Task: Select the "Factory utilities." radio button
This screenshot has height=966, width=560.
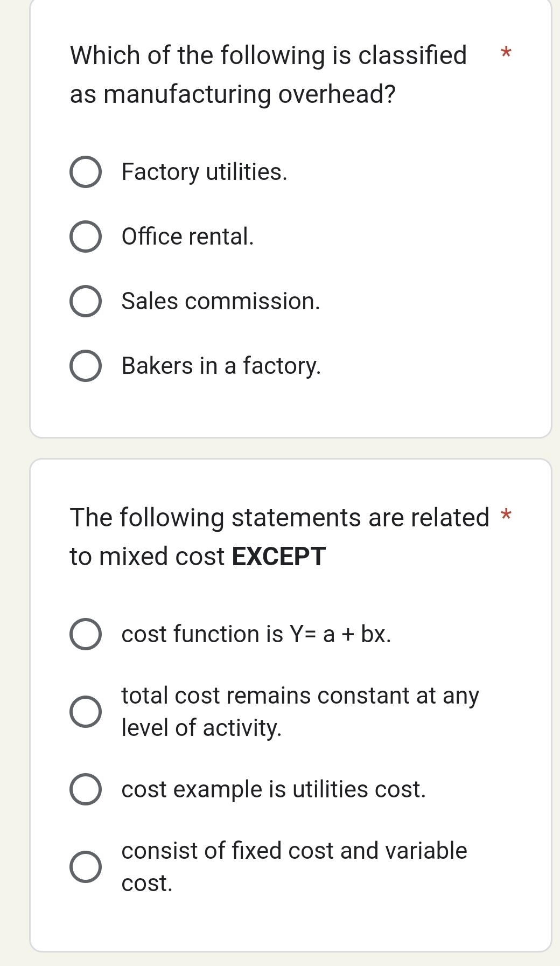Action: coord(86,172)
